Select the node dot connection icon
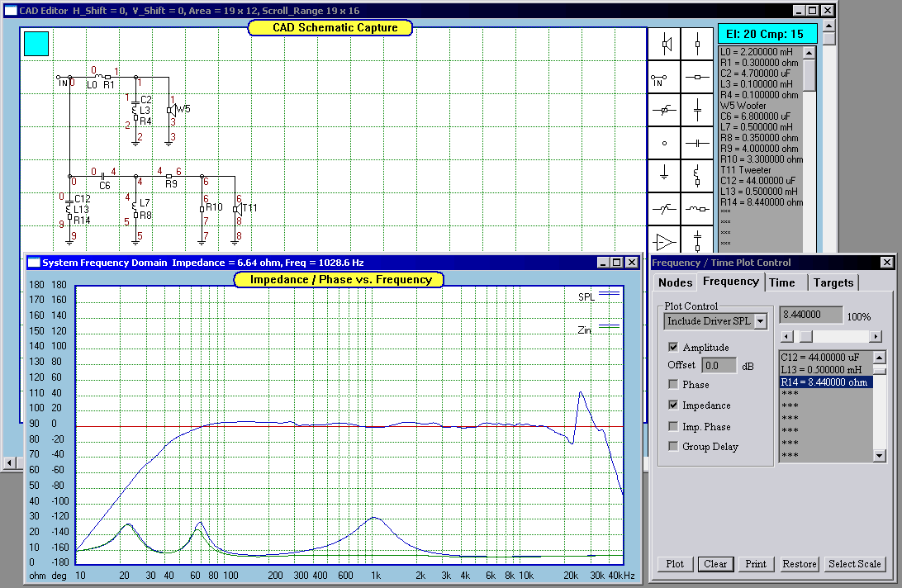This screenshot has height=588, width=902. tap(664, 143)
